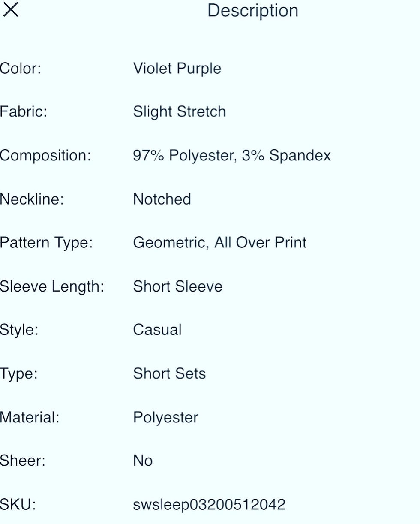The width and height of the screenshot is (420, 524).
Task: Click the Short Sleeve value
Action: tap(178, 286)
